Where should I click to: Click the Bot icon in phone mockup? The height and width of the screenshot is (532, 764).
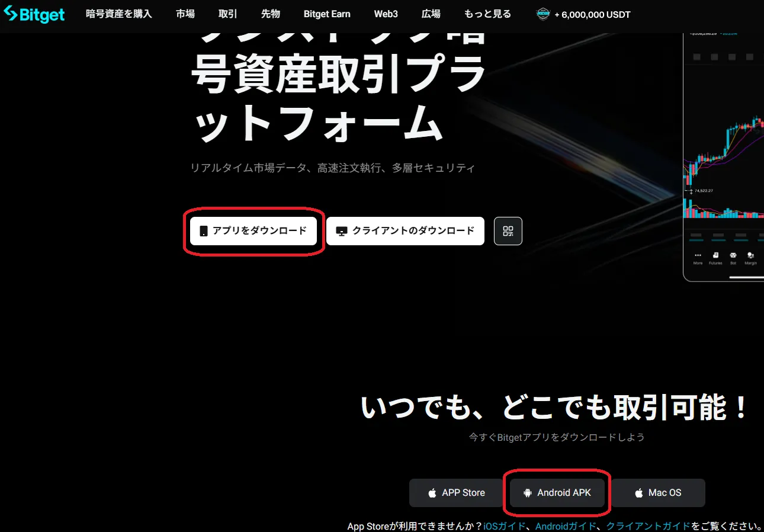tap(733, 258)
